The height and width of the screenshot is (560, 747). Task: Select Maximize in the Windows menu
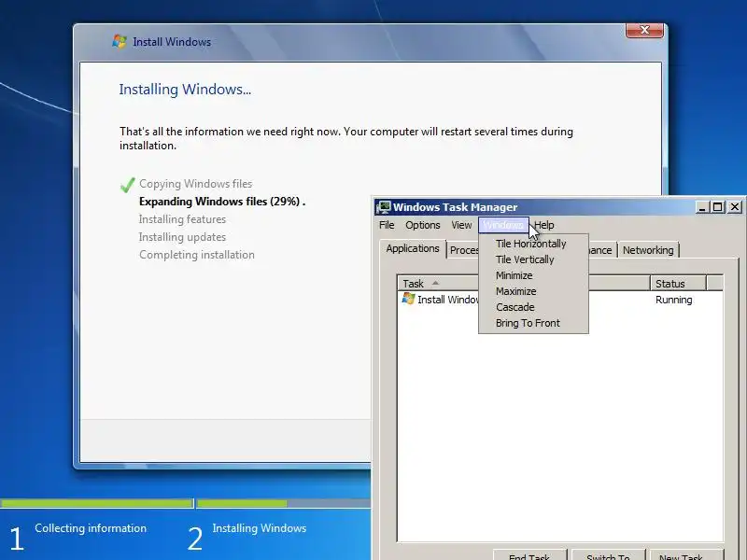pyautogui.click(x=533, y=291)
